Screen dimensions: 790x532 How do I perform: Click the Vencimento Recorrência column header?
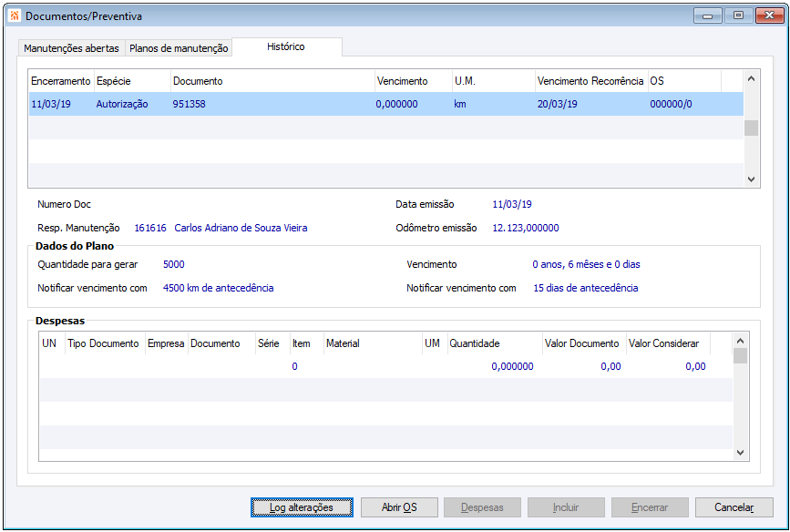click(590, 81)
